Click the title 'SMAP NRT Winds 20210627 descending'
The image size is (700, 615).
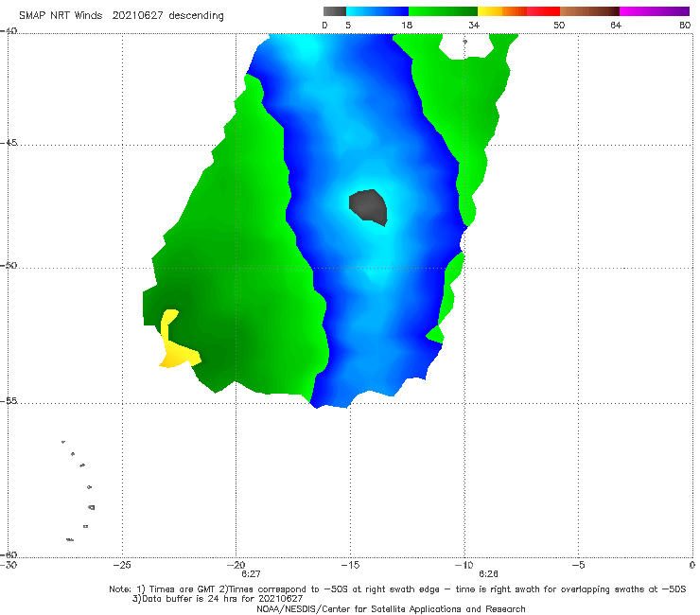coord(121,16)
